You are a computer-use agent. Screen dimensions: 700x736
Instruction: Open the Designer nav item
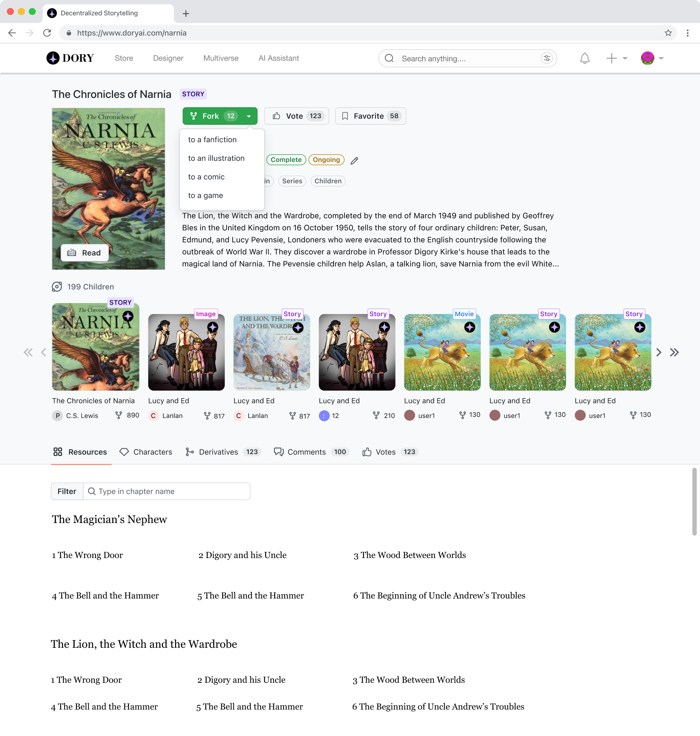pos(168,58)
